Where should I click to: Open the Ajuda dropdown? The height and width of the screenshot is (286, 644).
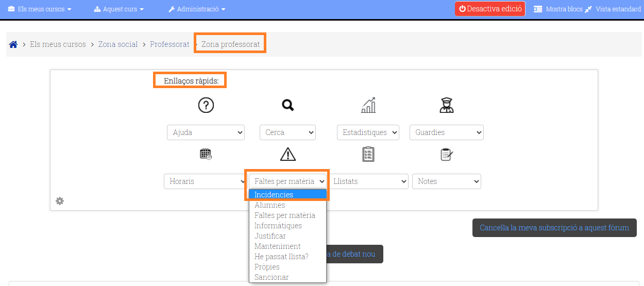[206, 132]
